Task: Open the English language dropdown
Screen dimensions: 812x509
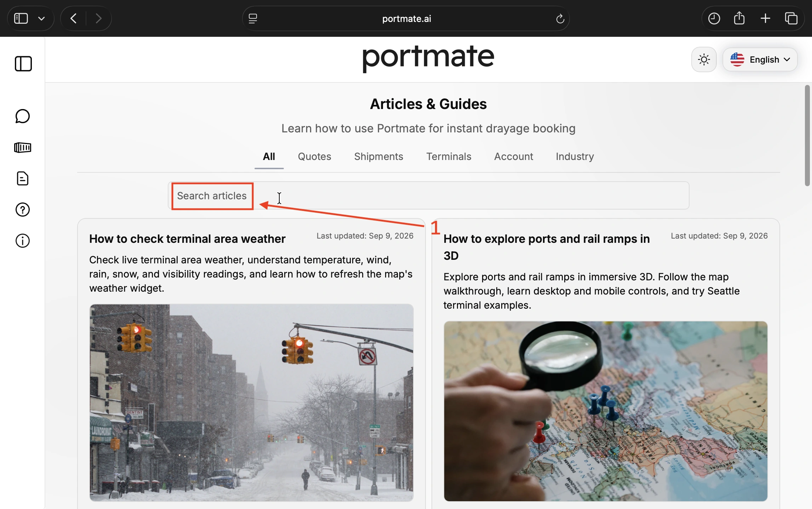Action: 760,59
